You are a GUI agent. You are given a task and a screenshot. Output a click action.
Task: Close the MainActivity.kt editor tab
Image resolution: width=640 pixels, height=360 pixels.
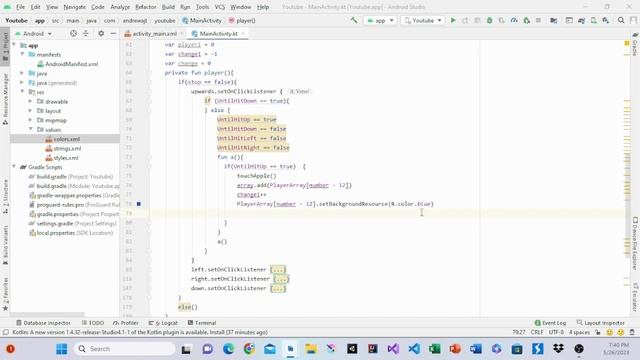[243, 33]
